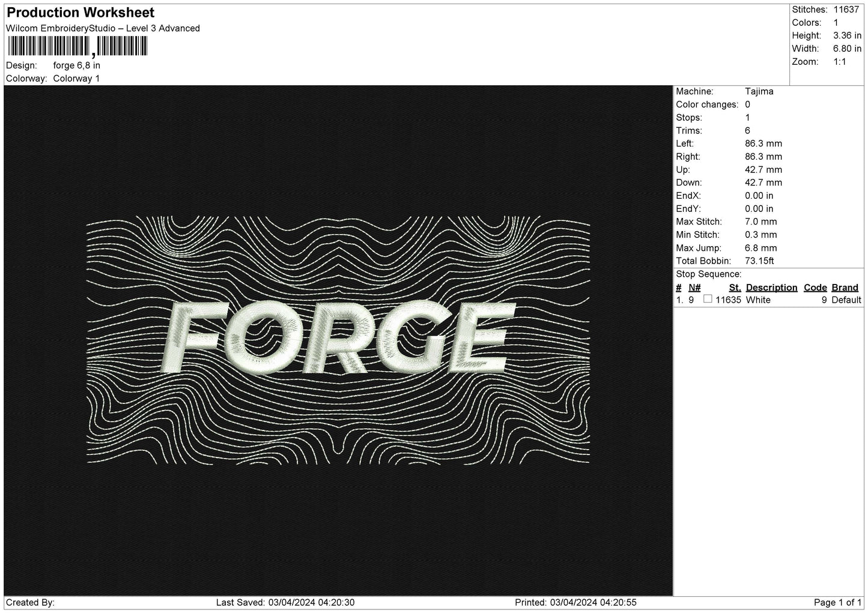Screen dimensions: 868x613
Task: Select machine value 'Tajima'
Action: pyautogui.click(x=759, y=91)
